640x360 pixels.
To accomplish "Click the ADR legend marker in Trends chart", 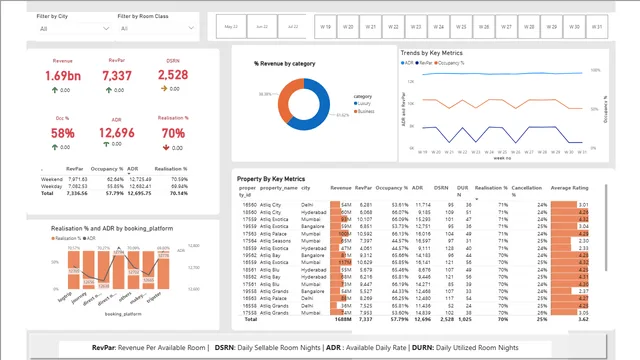I will [x=402, y=63].
